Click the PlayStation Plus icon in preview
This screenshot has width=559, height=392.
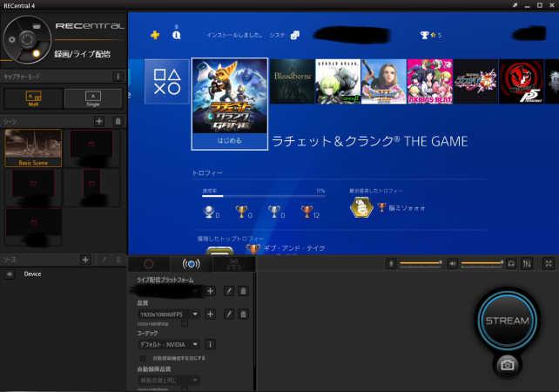pos(155,35)
